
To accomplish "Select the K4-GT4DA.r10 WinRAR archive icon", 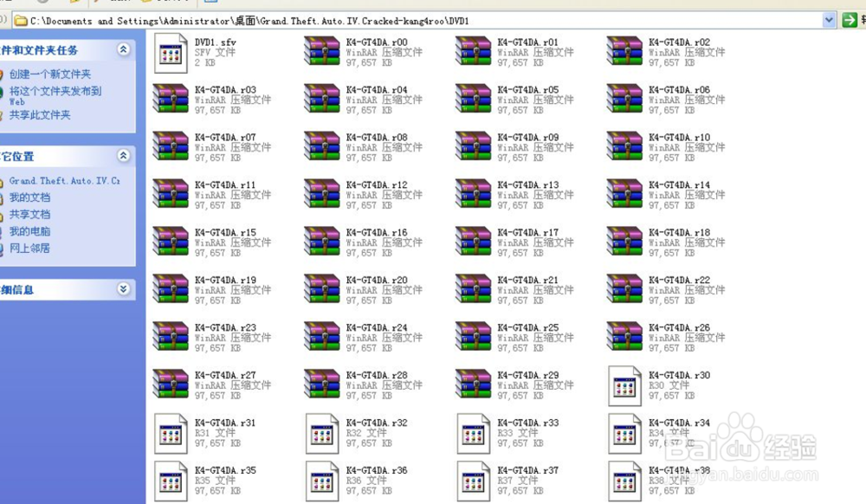I will click(x=624, y=146).
